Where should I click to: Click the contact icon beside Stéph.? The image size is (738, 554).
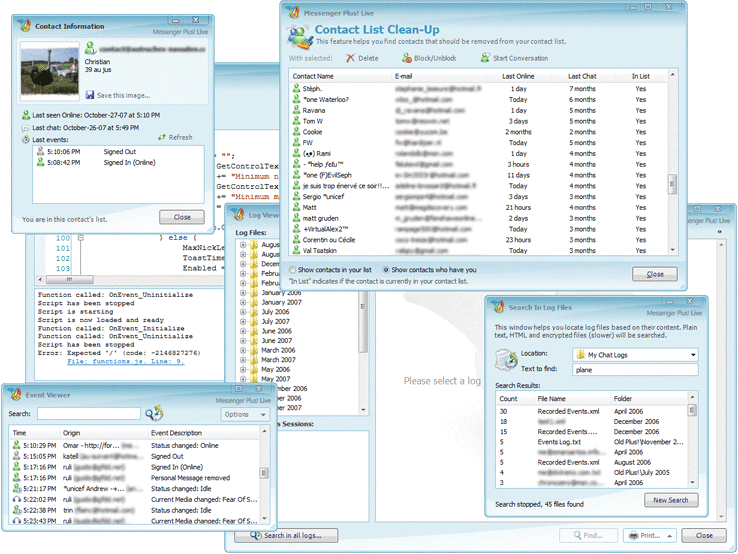297,88
